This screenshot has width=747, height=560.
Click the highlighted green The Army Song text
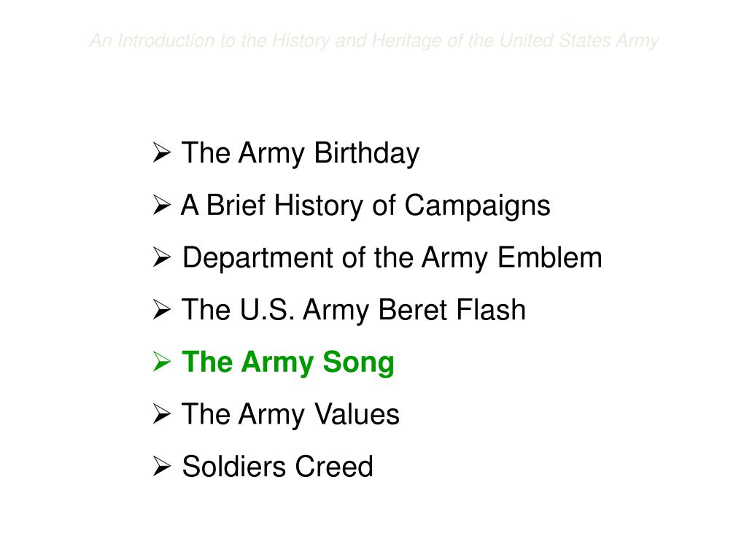tap(288, 362)
